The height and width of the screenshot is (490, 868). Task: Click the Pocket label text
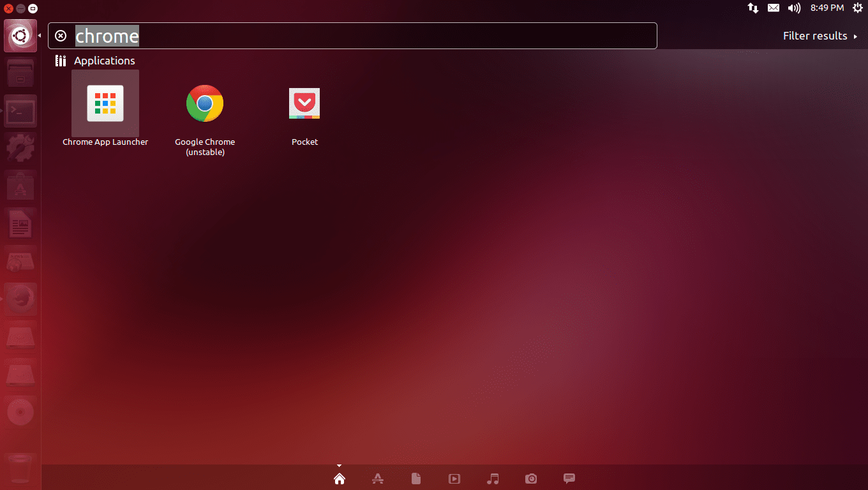(x=304, y=142)
